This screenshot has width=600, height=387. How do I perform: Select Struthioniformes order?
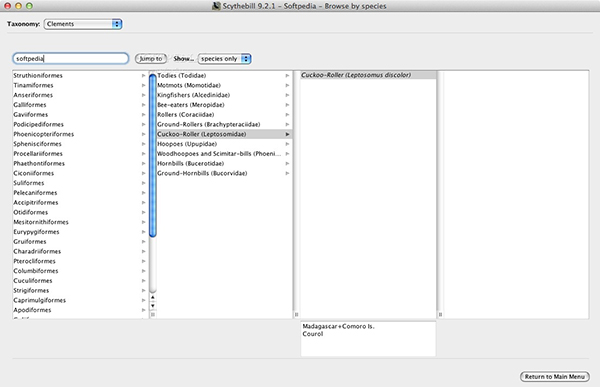pyautogui.click(x=80, y=75)
